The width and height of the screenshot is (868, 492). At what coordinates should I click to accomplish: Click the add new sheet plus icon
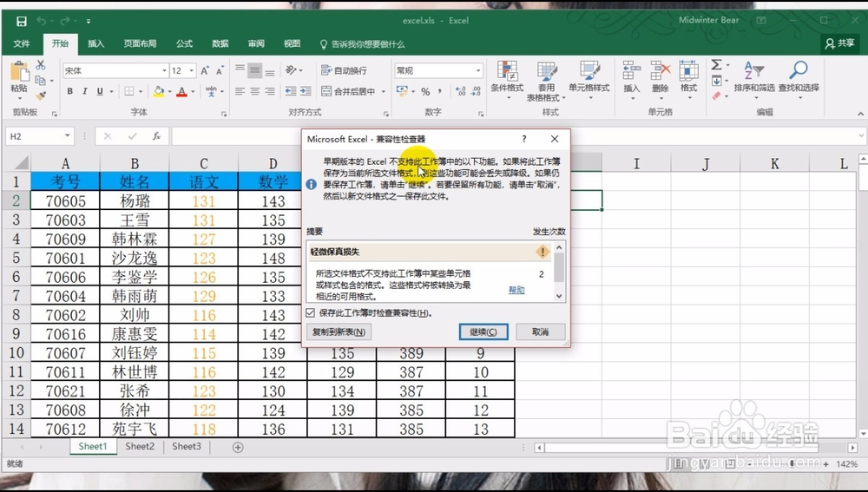[x=238, y=447]
